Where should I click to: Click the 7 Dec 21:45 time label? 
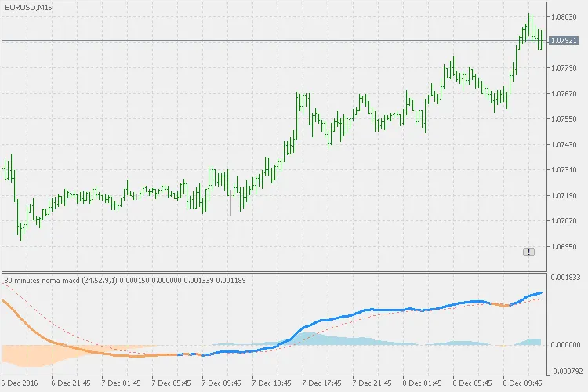[x=372, y=384]
